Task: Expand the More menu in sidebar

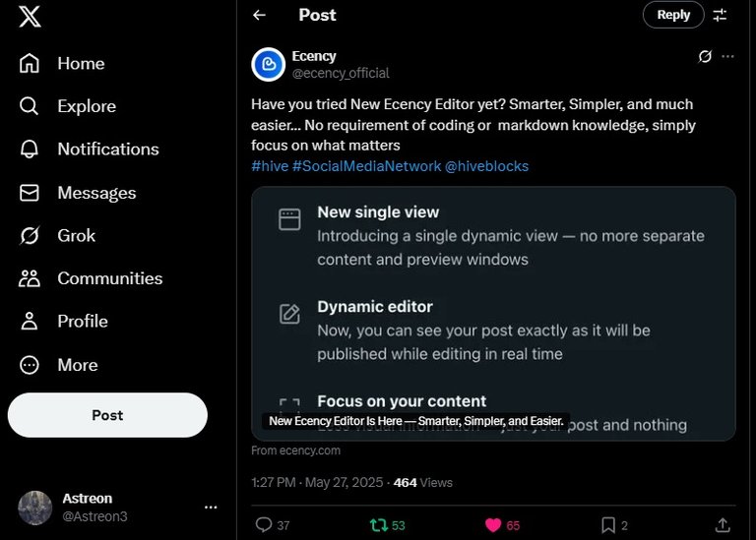Action: (58, 365)
